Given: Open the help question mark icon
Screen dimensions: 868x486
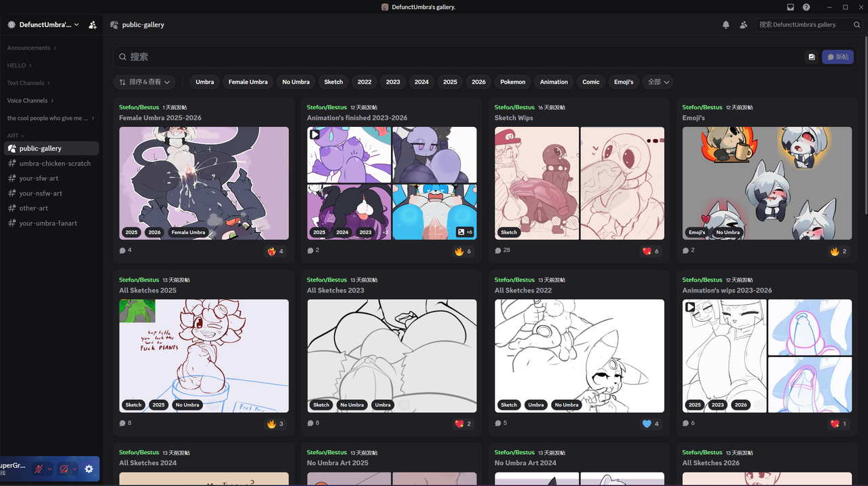Looking at the screenshot, I should 806,7.
